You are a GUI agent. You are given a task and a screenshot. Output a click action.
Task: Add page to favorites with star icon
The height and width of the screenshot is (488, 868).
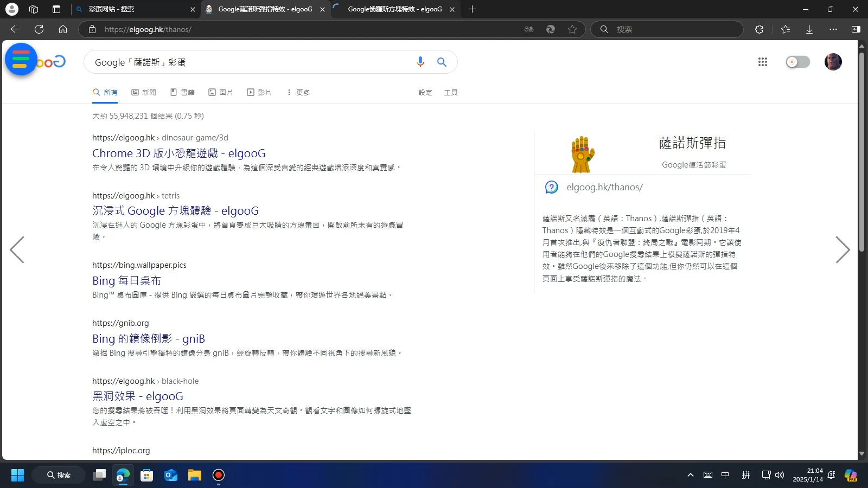coord(572,29)
